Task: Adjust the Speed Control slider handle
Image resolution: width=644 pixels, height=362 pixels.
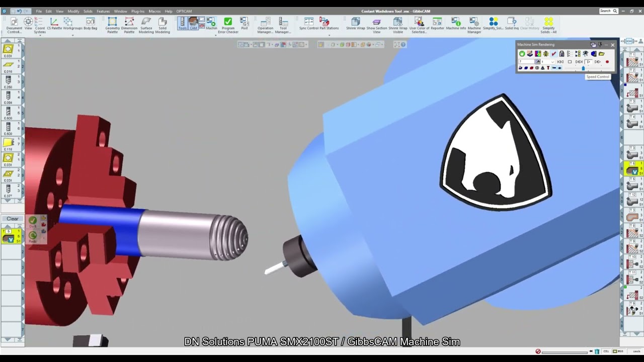Action: [583, 68]
